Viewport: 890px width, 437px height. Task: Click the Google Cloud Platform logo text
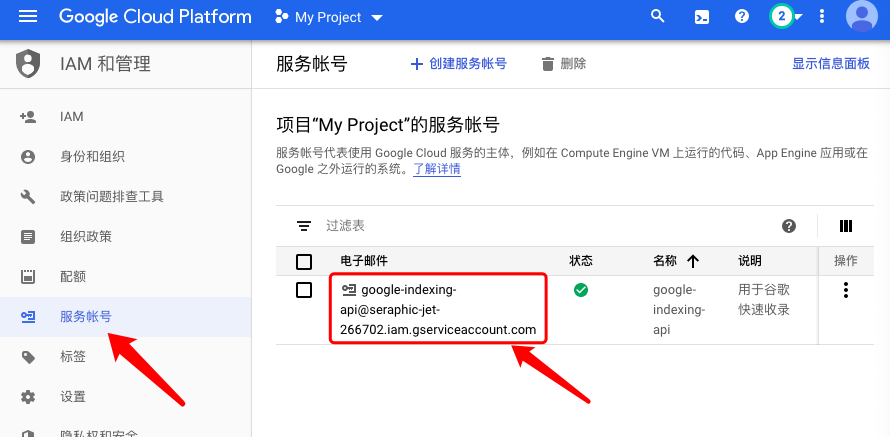tap(155, 16)
